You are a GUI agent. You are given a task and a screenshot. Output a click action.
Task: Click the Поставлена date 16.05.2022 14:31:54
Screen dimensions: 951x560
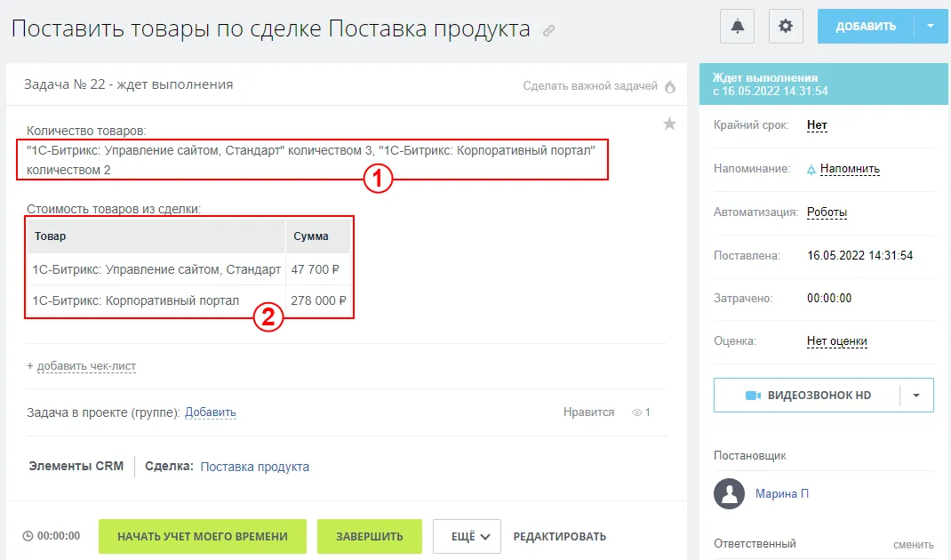click(859, 255)
